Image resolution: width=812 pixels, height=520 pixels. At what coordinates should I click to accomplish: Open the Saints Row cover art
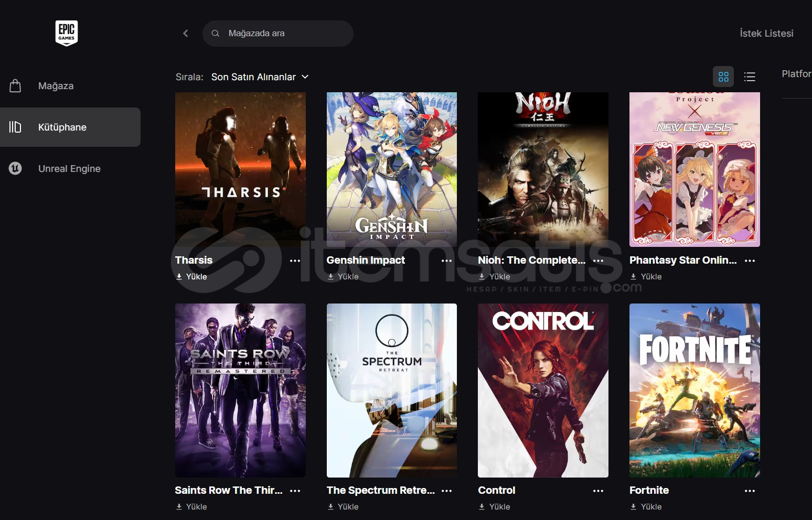240,391
